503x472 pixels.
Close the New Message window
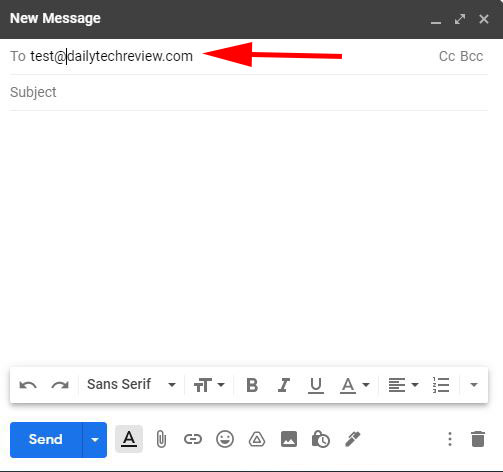484,19
